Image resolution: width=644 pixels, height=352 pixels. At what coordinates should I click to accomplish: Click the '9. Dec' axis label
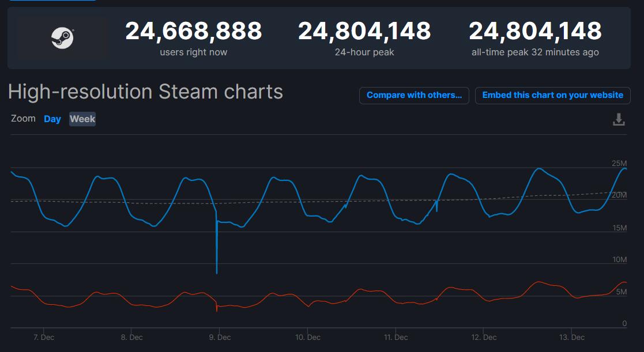tap(220, 337)
